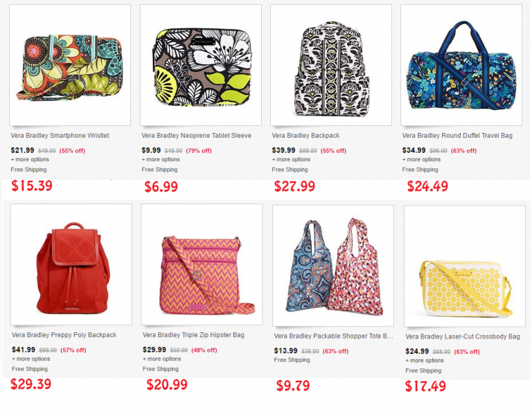Screen dimensions: 532x416
Task: Open the Triple Zip Hipster Bag photo
Action: (202, 264)
